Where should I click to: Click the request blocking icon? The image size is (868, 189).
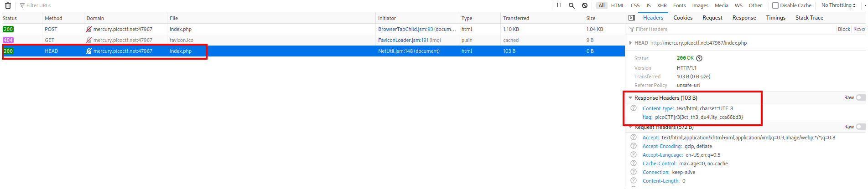click(585, 5)
